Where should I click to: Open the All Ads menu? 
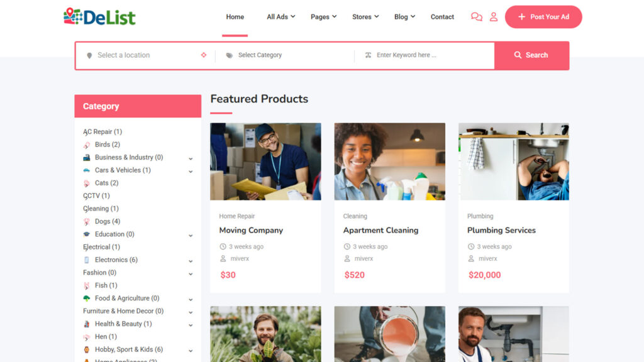point(281,17)
